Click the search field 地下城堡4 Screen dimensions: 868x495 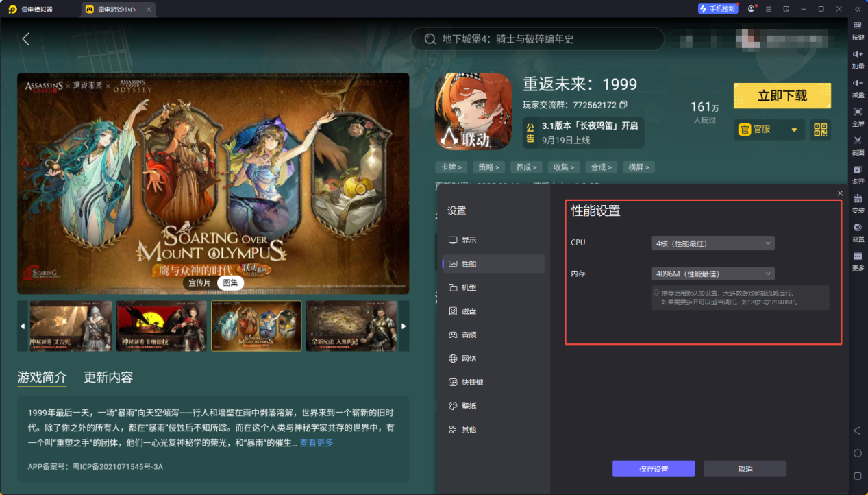pyautogui.click(x=537, y=39)
